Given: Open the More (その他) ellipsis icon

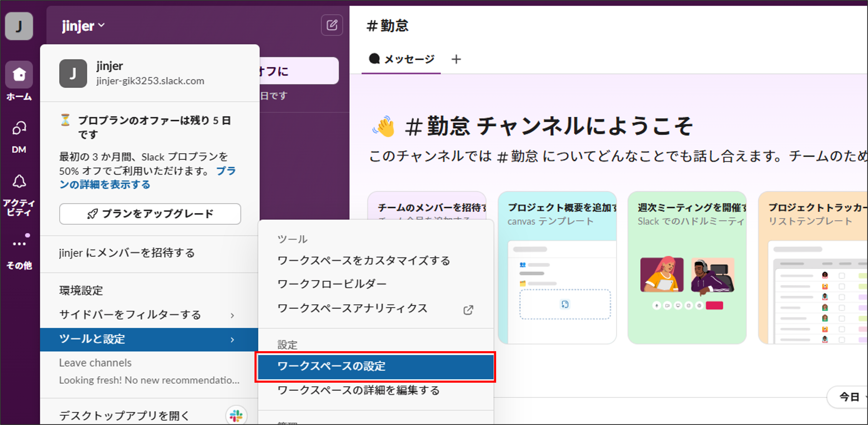Looking at the screenshot, I should tap(19, 243).
